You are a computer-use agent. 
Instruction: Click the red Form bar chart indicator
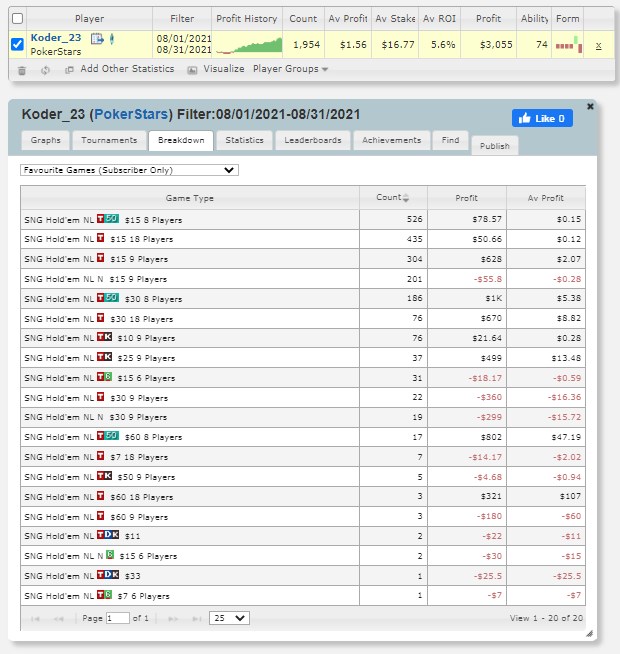click(569, 45)
